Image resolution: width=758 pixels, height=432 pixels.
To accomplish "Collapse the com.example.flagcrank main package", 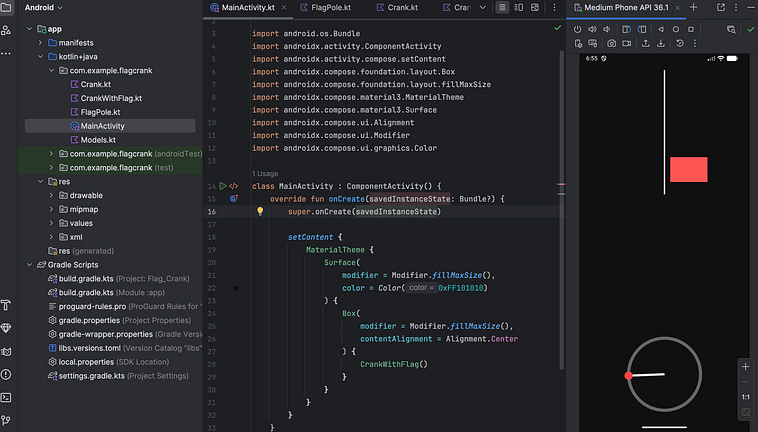I will (52, 71).
